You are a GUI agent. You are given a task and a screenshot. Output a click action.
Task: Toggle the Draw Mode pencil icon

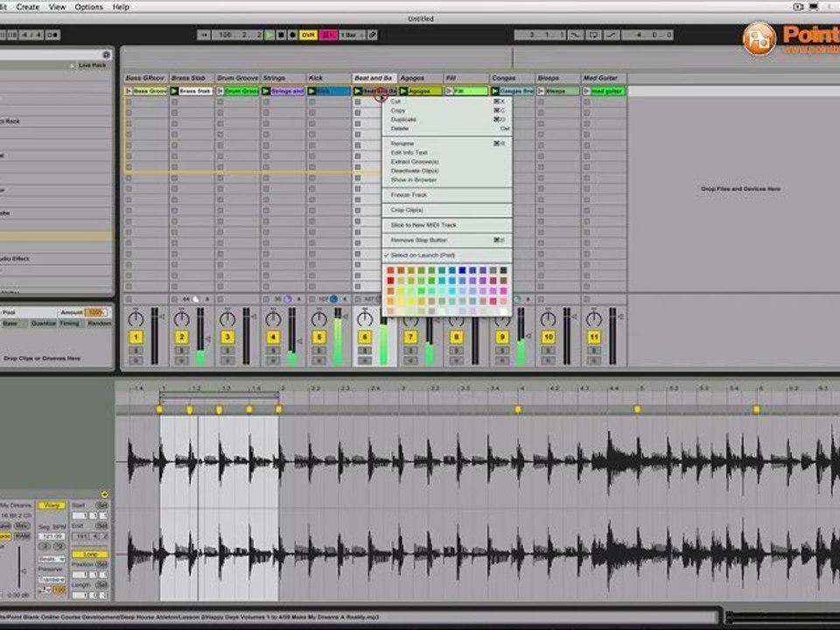pos(373,35)
